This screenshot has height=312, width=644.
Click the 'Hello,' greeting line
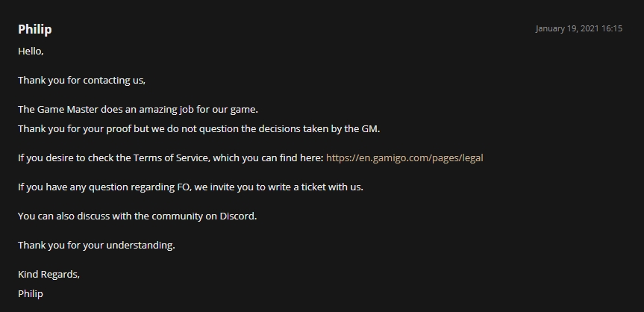click(x=31, y=51)
